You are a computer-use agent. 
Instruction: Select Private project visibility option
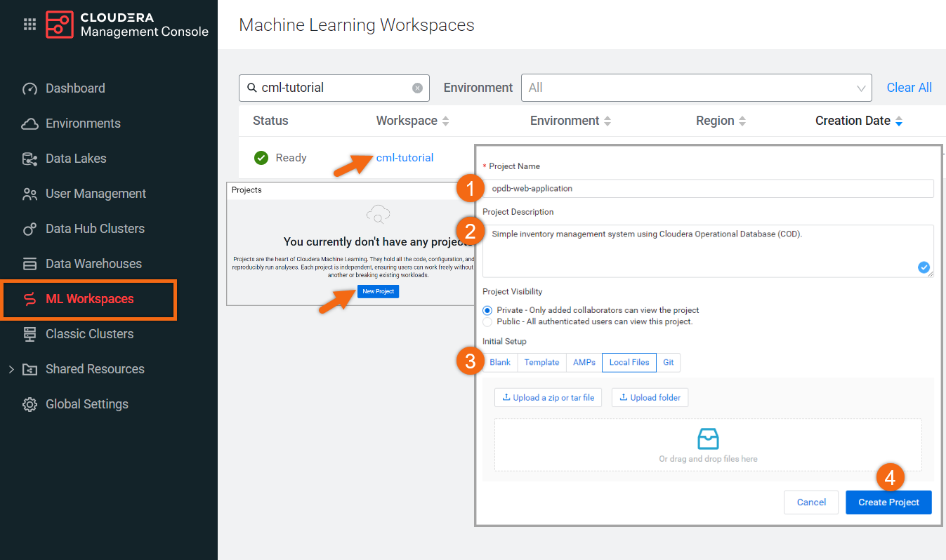pos(487,310)
